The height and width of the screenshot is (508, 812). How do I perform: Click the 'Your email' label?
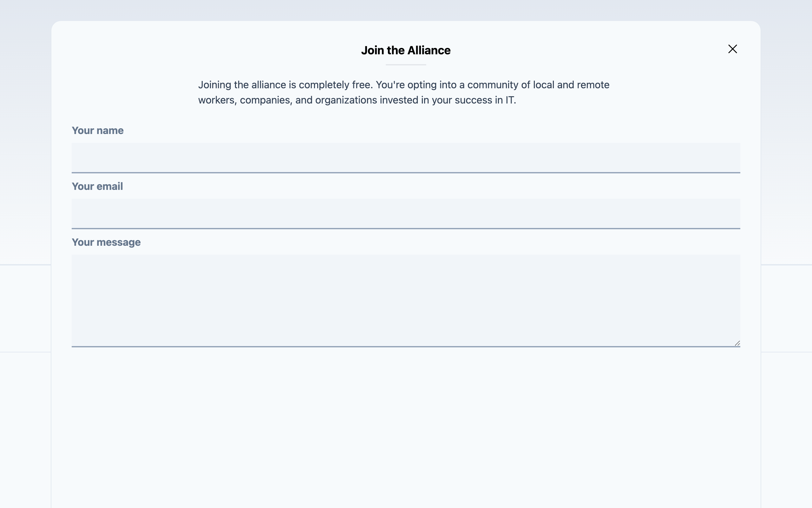click(97, 186)
